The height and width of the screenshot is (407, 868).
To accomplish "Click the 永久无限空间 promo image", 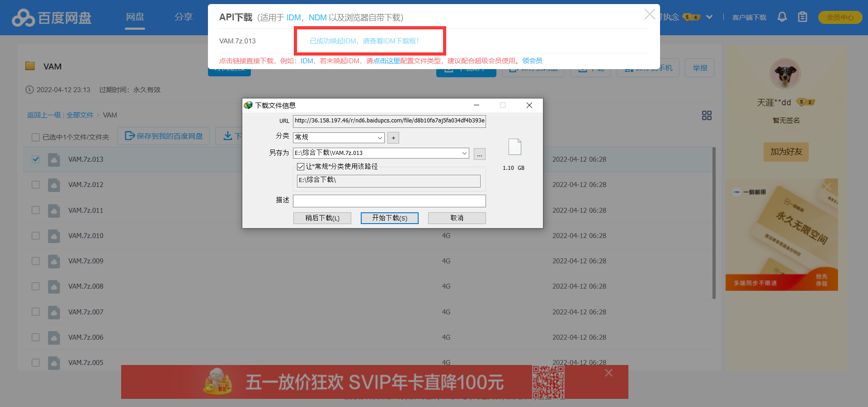I will tap(782, 234).
